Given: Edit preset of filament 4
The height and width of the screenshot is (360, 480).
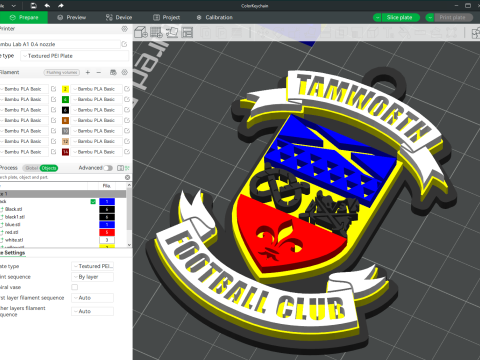Looking at the screenshot, I should coord(127,99).
